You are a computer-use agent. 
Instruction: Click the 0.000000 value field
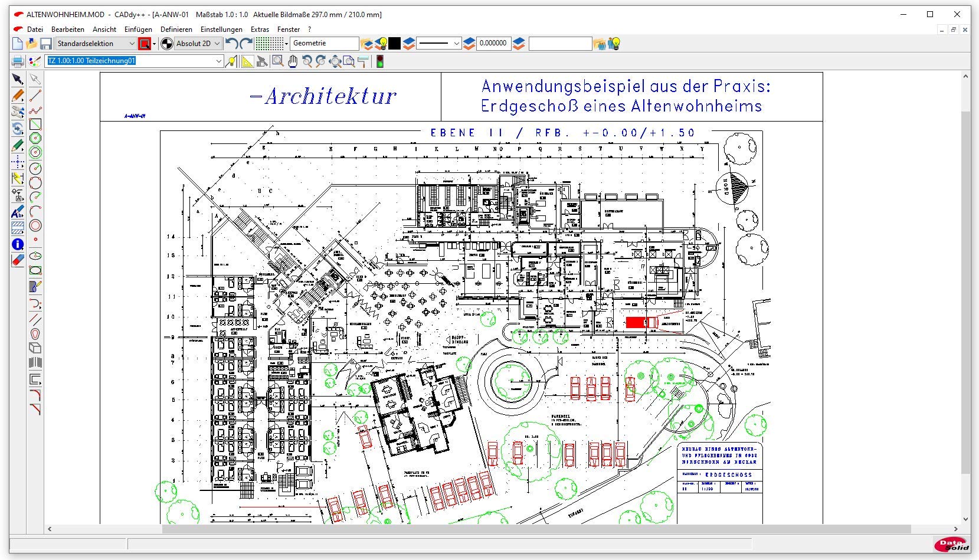pos(493,44)
